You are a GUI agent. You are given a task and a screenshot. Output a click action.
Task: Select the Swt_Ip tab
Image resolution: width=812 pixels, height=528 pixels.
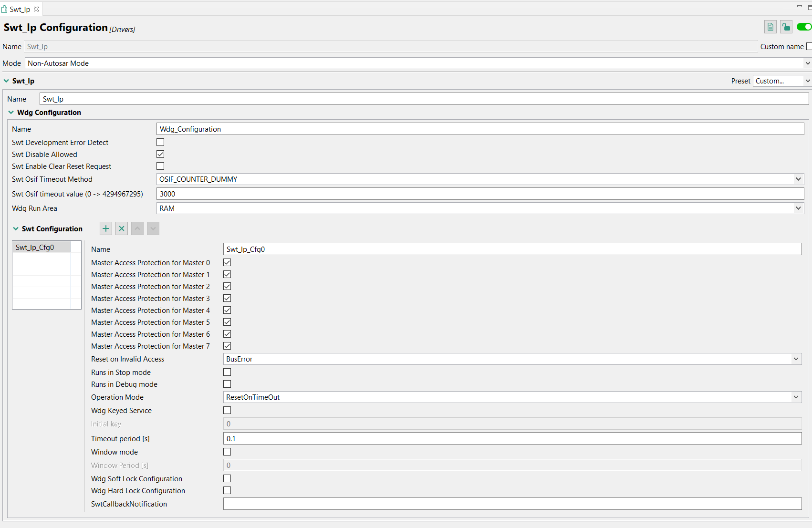click(x=19, y=9)
